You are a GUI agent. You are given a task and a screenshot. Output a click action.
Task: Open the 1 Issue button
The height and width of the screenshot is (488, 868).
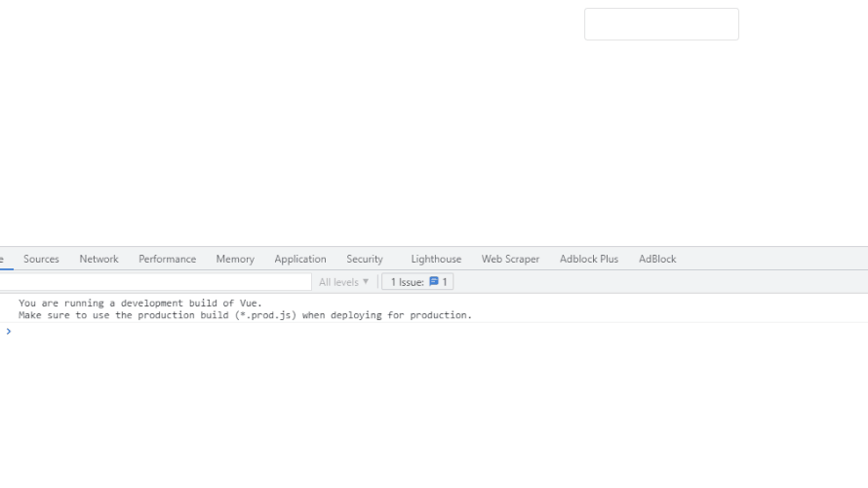pos(418,282)
